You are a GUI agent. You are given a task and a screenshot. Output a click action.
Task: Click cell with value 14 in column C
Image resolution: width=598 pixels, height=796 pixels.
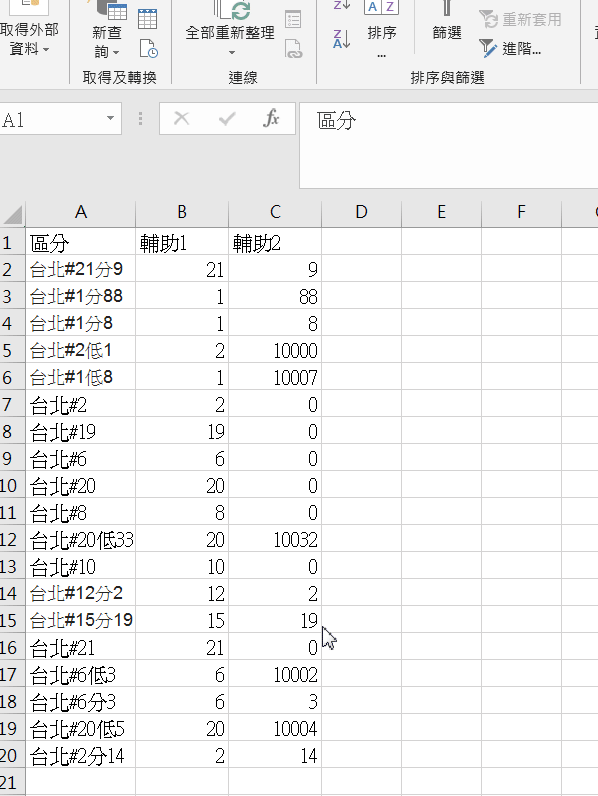[x=275, y=755]
